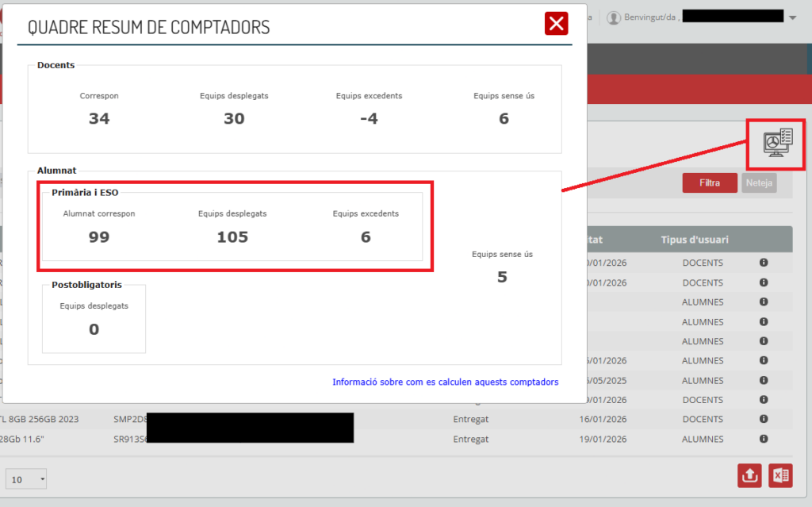Show info for the first ALUMNES table row
Screen dimensions: 812x507
tap(764, 302)
